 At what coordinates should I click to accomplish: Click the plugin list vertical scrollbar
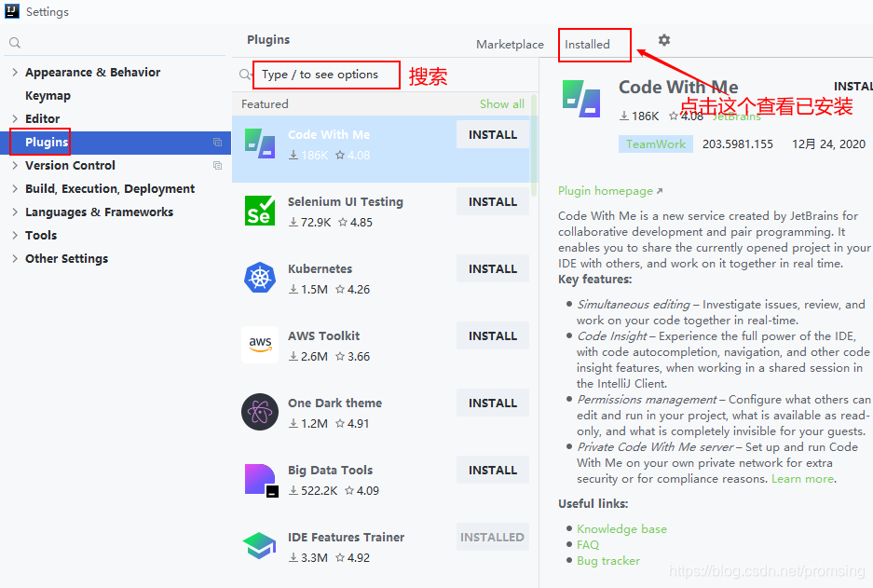(x=534, y=144)
